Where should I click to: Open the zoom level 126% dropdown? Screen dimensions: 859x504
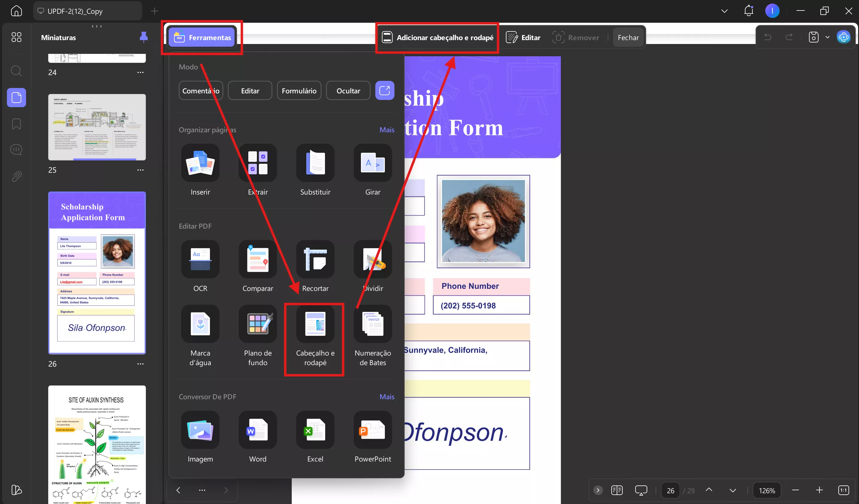pos(767,490)
